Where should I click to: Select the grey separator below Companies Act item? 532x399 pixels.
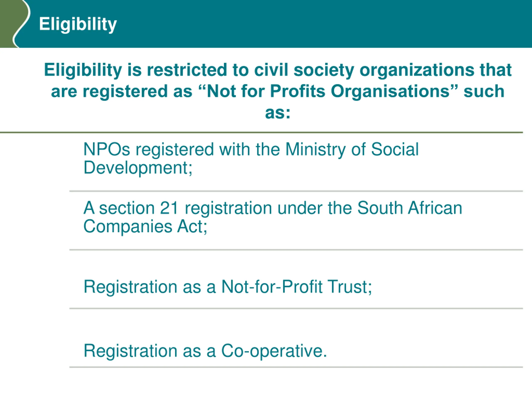pos(296,250)
